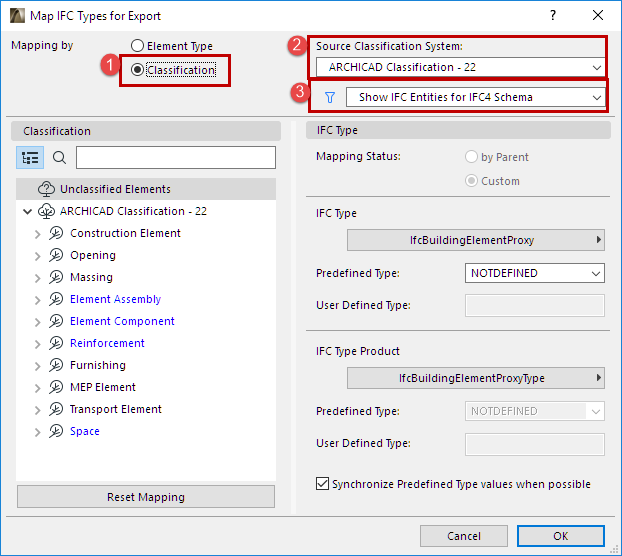Select Custom mapping status
Viewport: 622px width, 556px height.
pyautogui.click(x=471, y=181)
